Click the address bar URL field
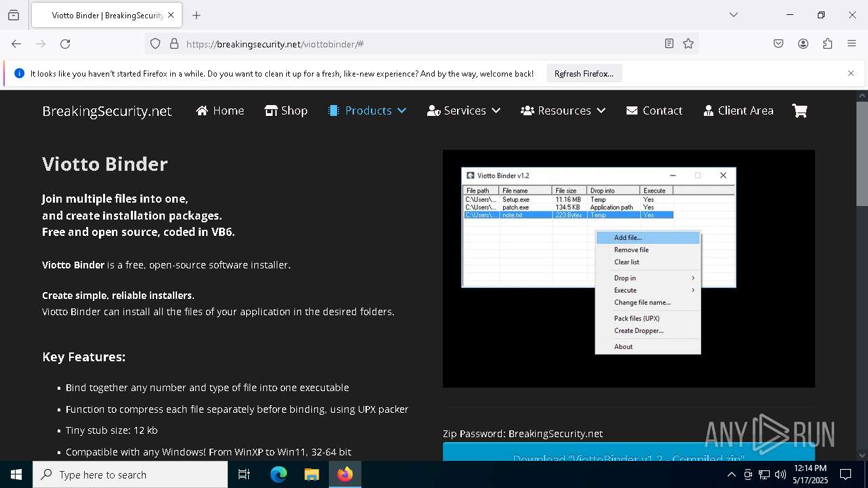The height and width of the screenshot is (488, 868). [x=420, y=43]
